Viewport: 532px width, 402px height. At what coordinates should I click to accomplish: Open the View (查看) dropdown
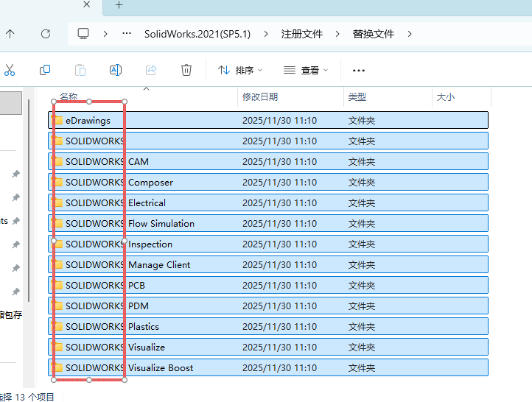tap(306, 70)
